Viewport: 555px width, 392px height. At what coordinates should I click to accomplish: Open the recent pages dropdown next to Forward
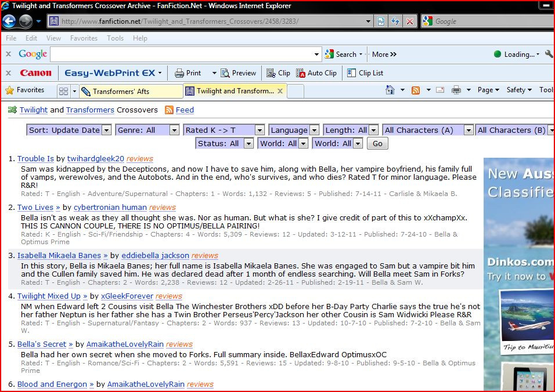click(38, 21)
